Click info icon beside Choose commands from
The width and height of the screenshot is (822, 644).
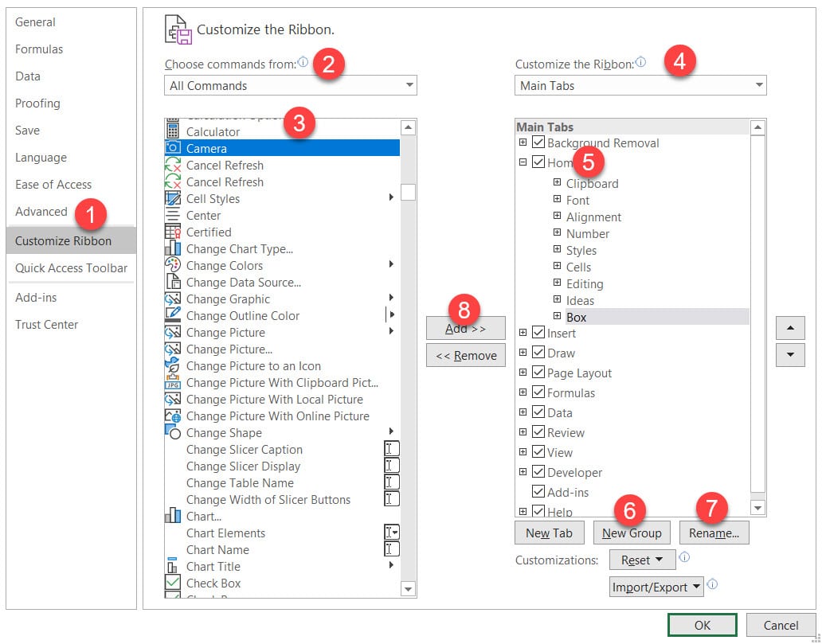(x=303, y=62)
